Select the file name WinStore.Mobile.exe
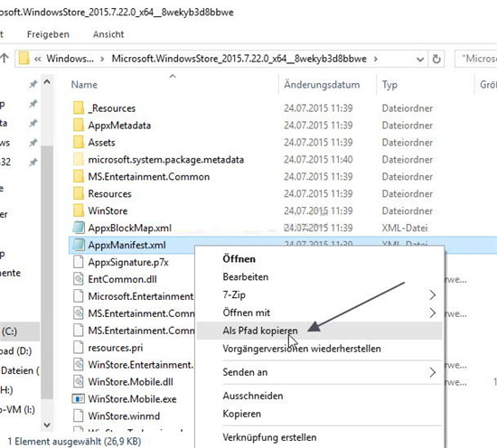 (x=132, y=399)
